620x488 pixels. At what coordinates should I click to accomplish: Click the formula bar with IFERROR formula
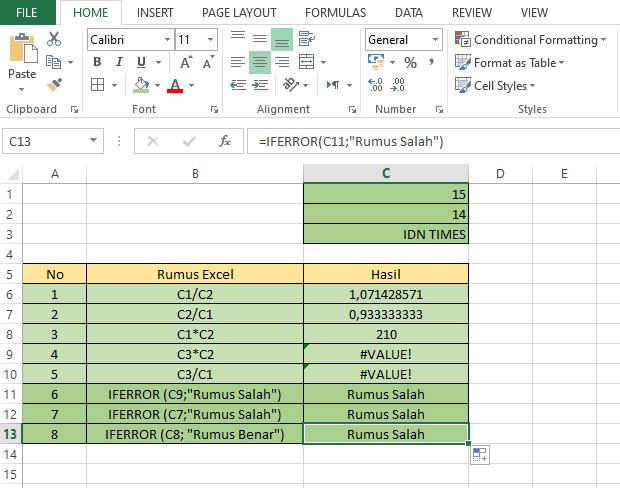pos(433,141)
